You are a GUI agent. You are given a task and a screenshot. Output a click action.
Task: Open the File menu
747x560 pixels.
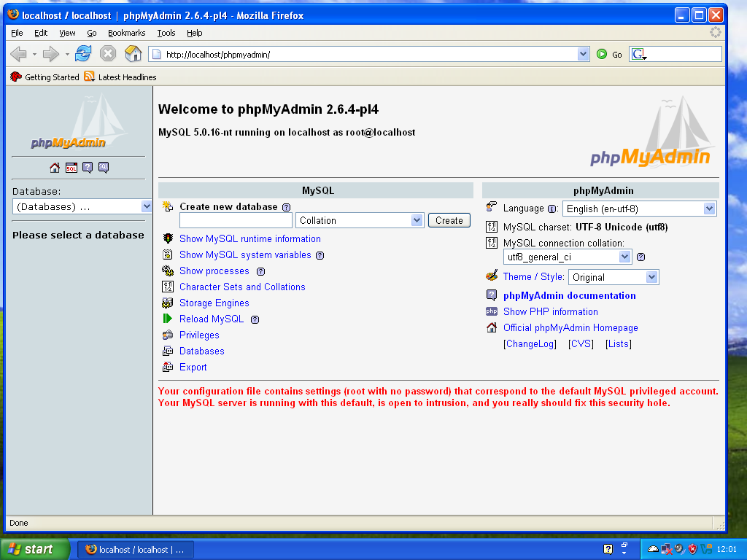pos(17,33)
